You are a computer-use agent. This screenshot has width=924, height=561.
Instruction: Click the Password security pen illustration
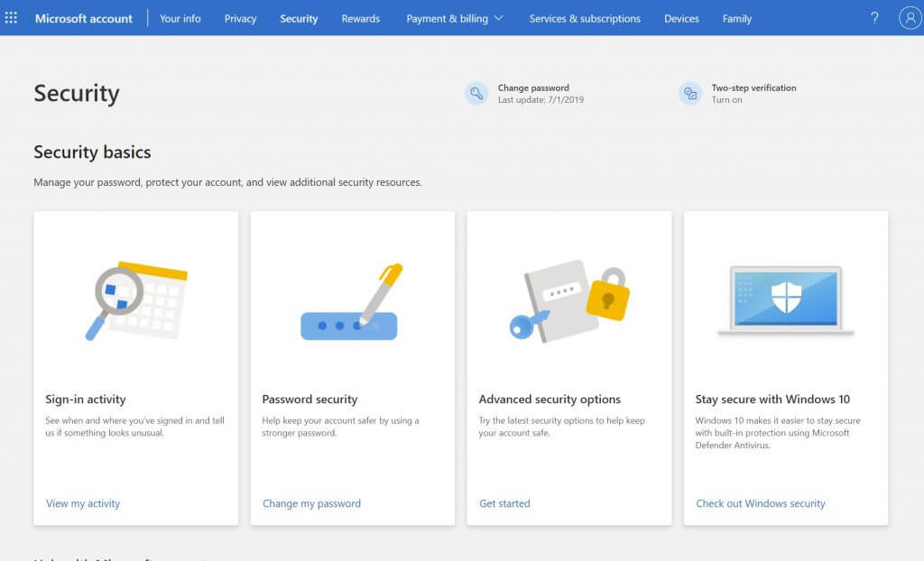coord(352,302)
